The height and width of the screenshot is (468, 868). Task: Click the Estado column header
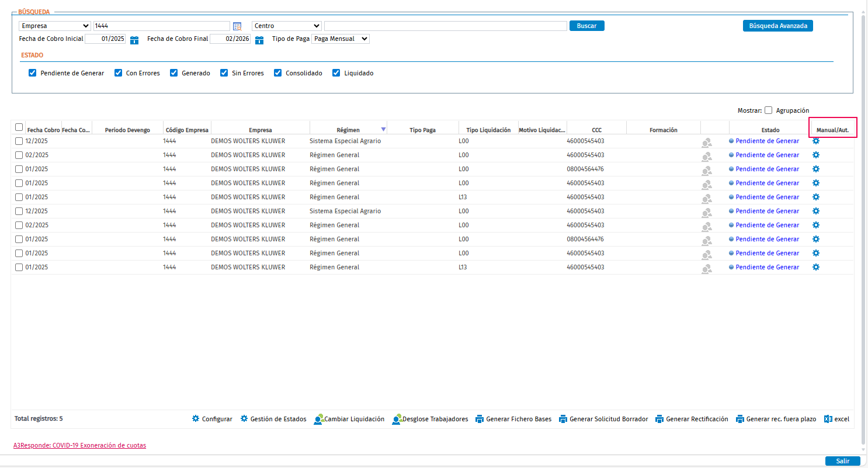tap(770, 130)
